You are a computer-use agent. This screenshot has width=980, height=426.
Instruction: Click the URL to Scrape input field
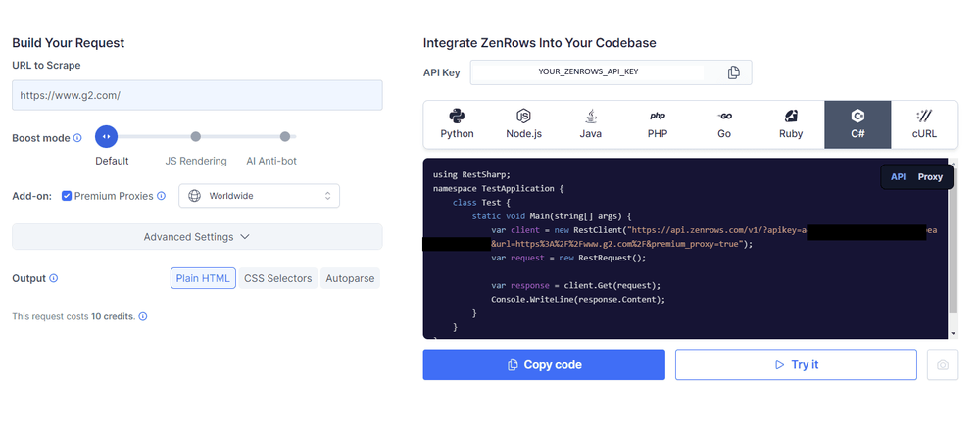click(197, 95)
